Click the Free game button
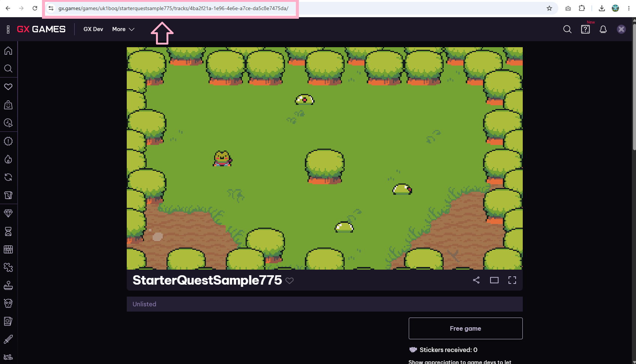Viewport: 636px width, 364px height. pos(465,328)
